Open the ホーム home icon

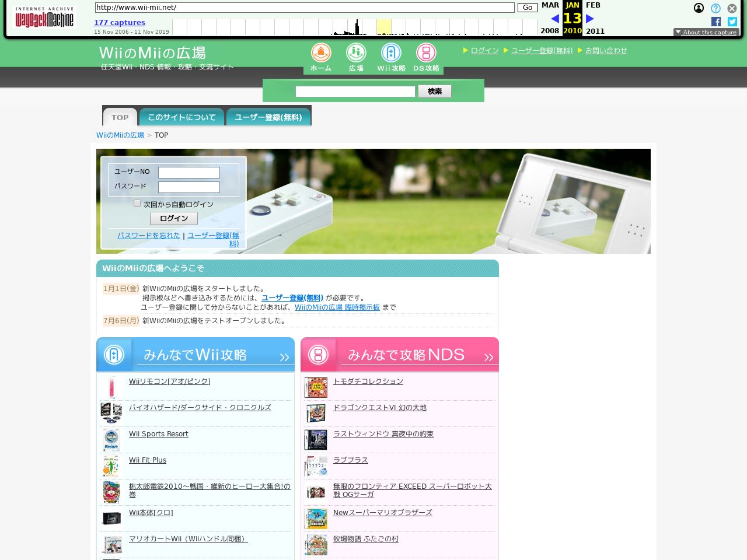pos(321,58)
